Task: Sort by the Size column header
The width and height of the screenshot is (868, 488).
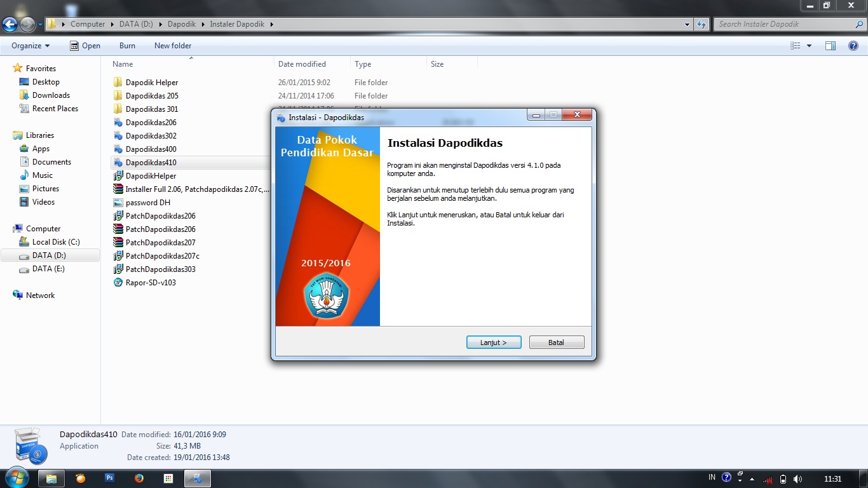Action: [x=452, y=64]
